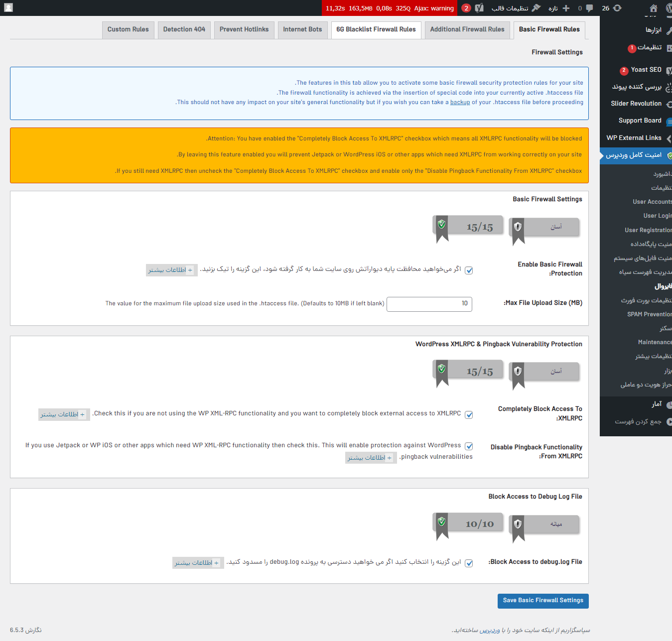Follow the backup link in the info notice

coord(460,102)
